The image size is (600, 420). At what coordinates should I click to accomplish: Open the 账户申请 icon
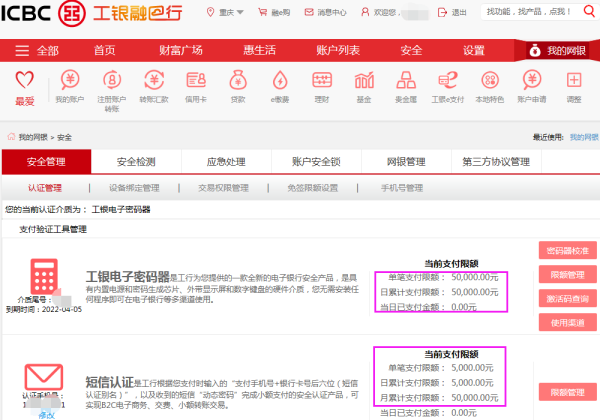tap(532, 80)
